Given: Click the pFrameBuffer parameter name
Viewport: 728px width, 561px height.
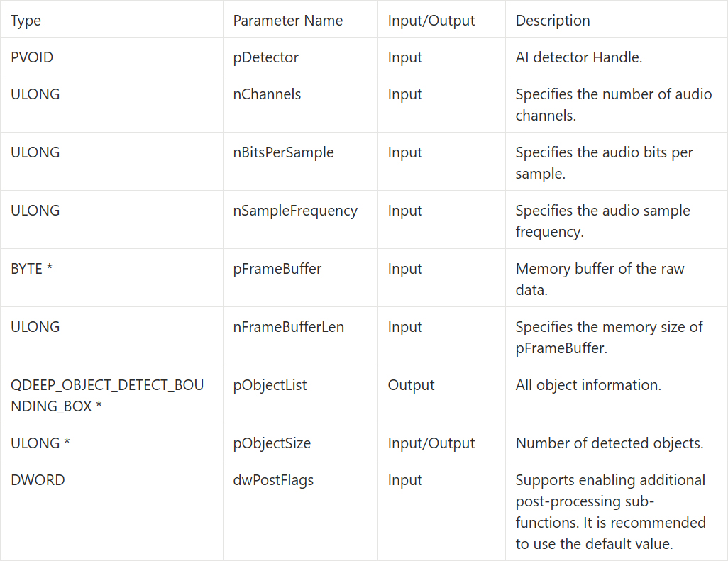Looking at the screenshot, I should (x=277, y=269).
